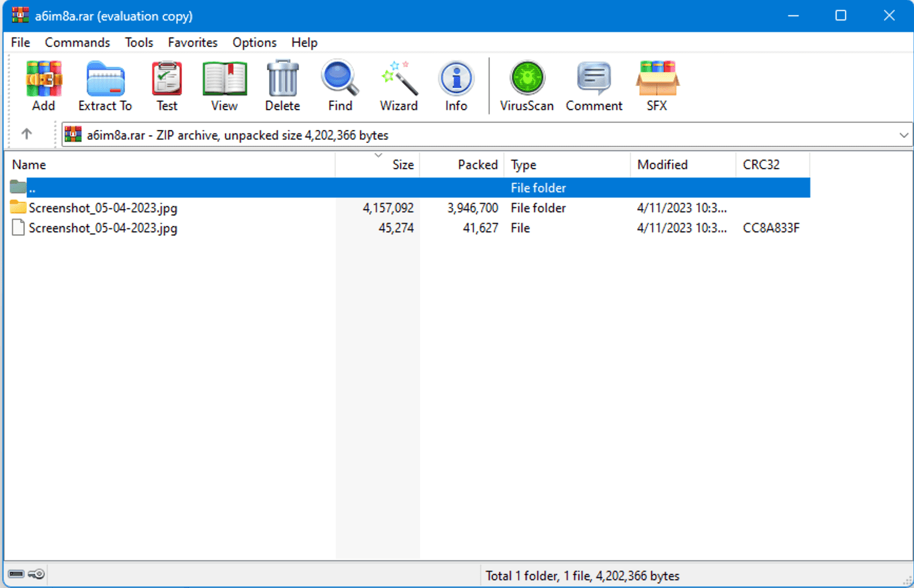Open the Favorites menu
The image size is (914, 588).
click(192, 43)
